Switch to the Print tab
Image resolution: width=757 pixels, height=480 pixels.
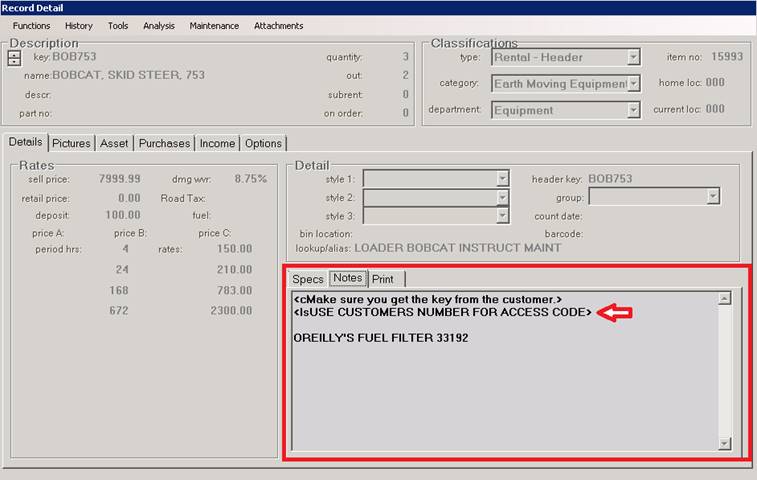[382, 279]
